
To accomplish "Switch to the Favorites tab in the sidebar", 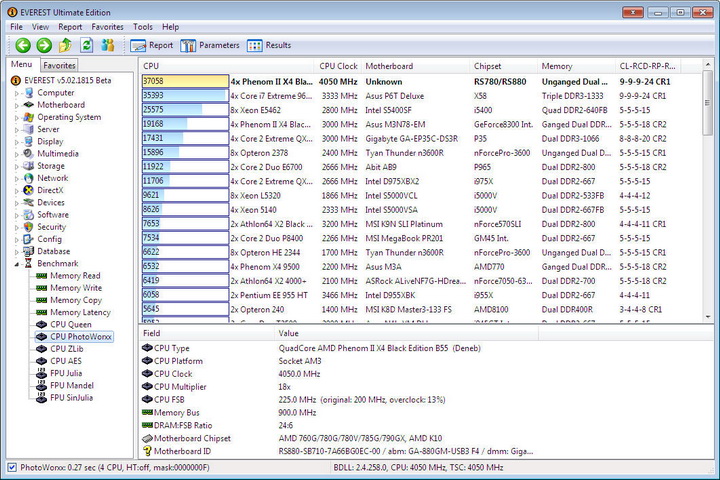I will (x=59, y=65).
